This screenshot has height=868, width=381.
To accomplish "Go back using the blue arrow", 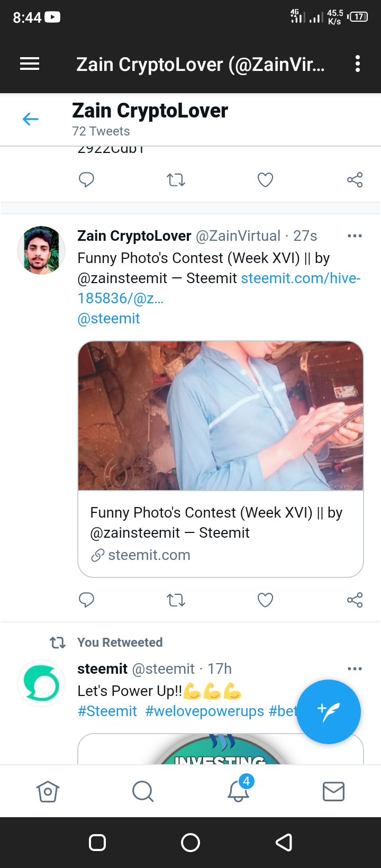I will 31,119.
